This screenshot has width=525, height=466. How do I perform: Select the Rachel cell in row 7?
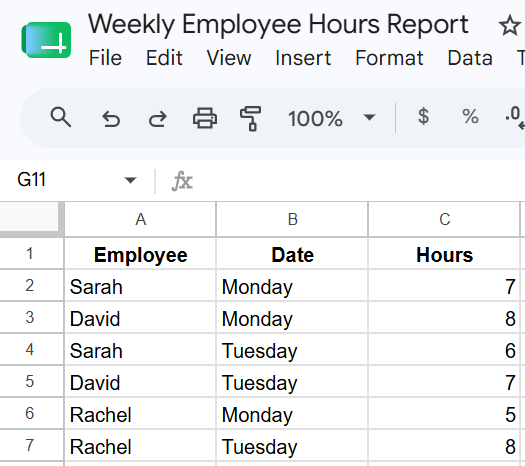(x=140, y=445)
